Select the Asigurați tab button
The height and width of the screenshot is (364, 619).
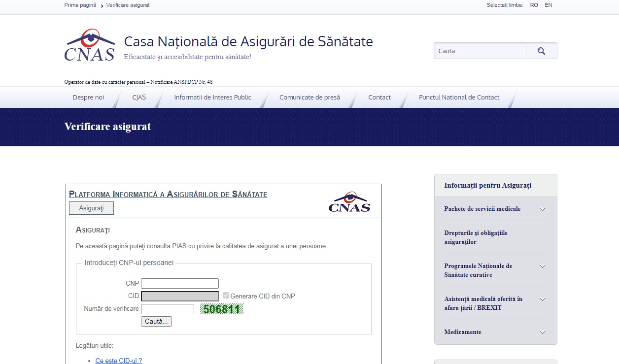tap(91, 208)
